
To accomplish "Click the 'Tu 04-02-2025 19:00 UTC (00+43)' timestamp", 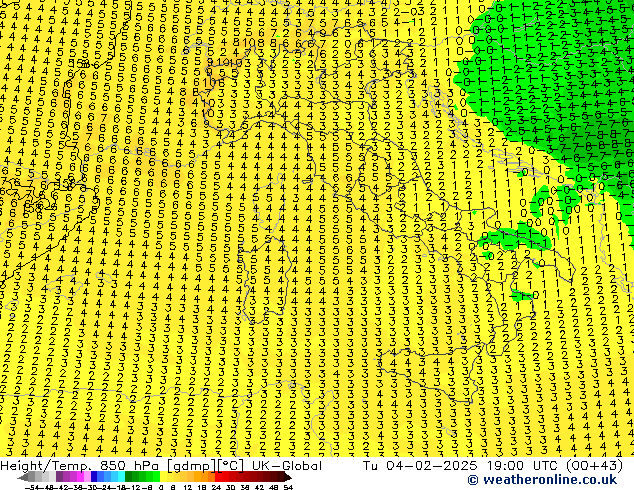I will (x=493, y=466).
